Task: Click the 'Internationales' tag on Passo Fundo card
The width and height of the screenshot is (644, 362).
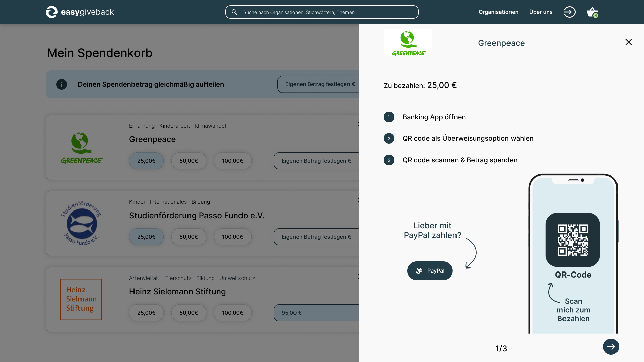Action: pos(168,202)
